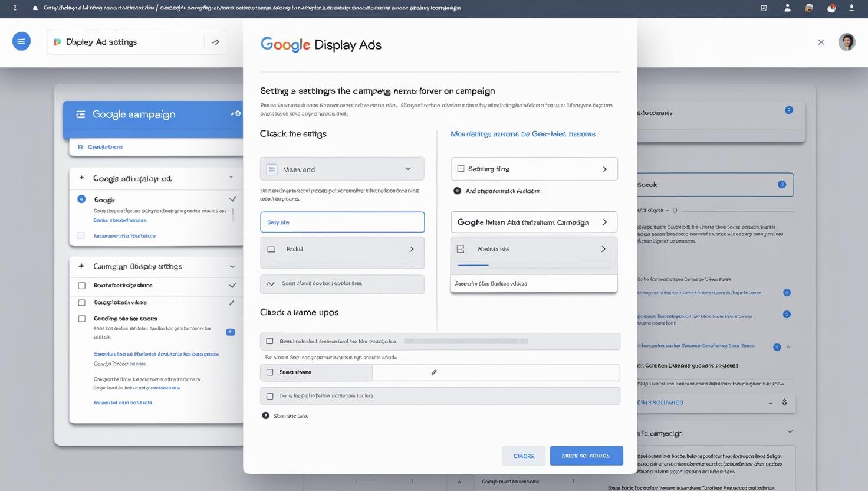Image resolution: width=868 pixels, height=491 pixels.
Task: Click the plus icon beside Google display ad
Action: pyautogui.click(x=81, y=178)
